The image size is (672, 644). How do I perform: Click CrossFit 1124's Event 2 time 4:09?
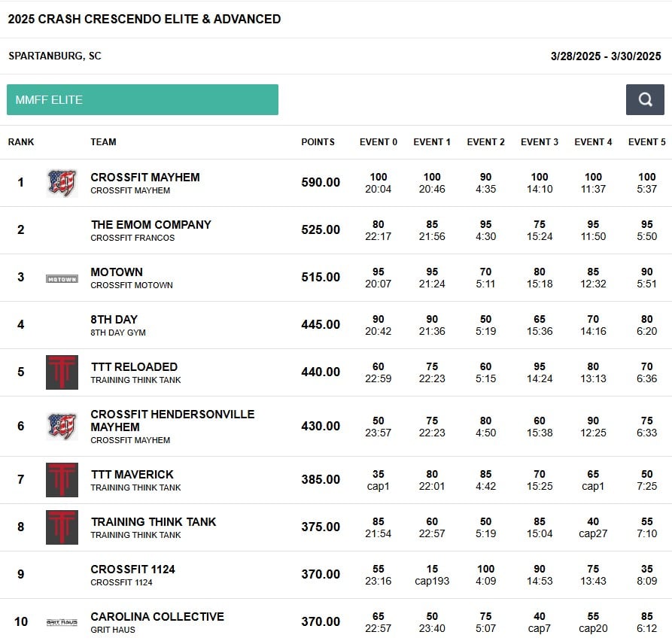click(x=485, y=581)
